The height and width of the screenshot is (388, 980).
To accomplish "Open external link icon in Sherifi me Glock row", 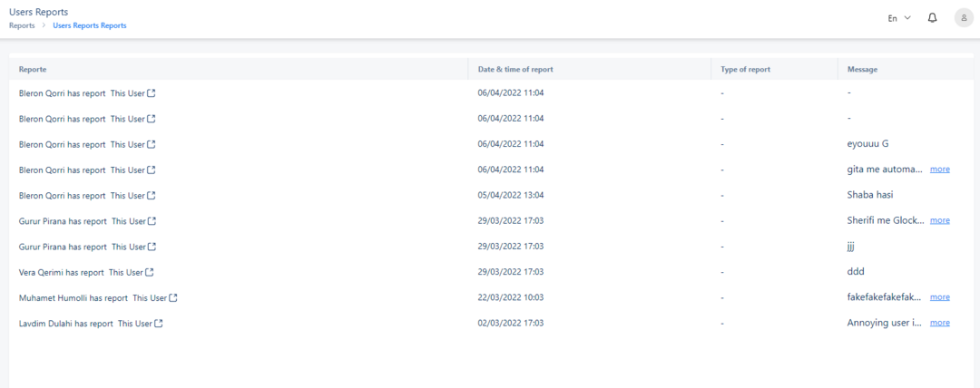I will (x=152, y=221).
